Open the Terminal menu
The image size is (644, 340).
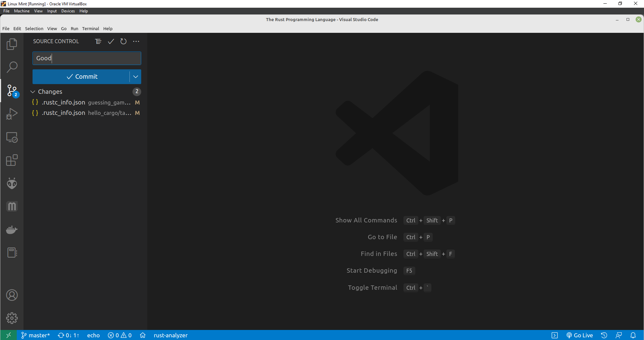[91, 28]
